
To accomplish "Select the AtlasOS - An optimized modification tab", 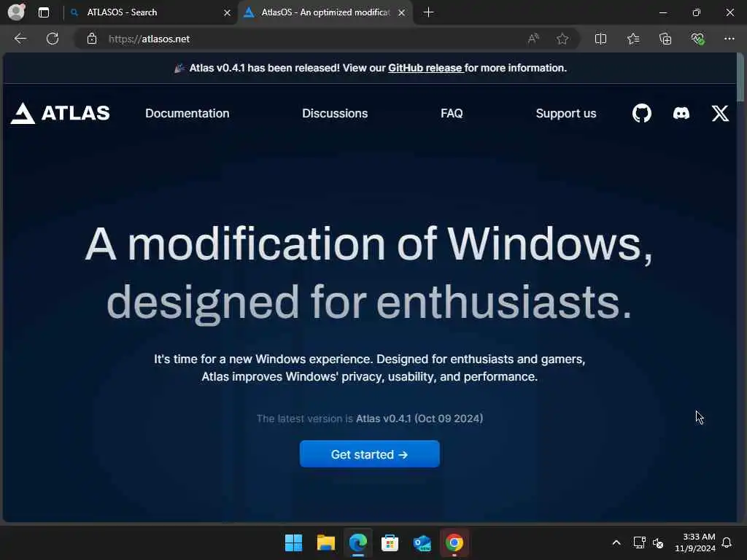I will point(325,12).
